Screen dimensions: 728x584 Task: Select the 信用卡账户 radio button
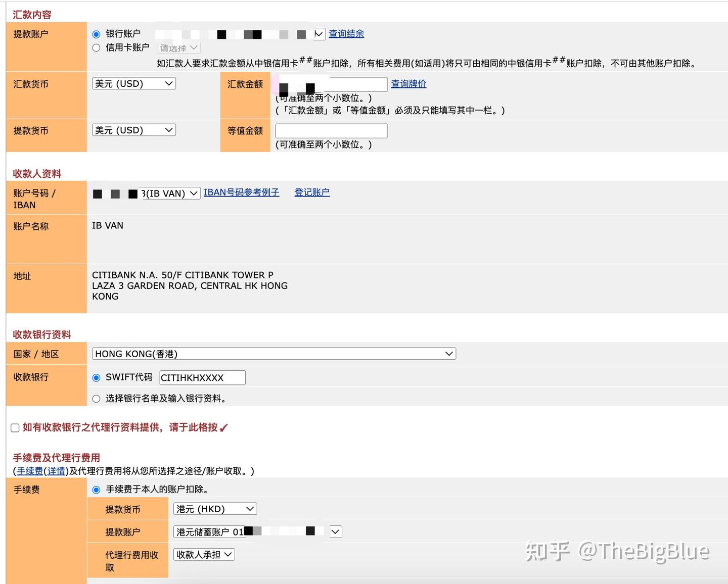[96, 48]
